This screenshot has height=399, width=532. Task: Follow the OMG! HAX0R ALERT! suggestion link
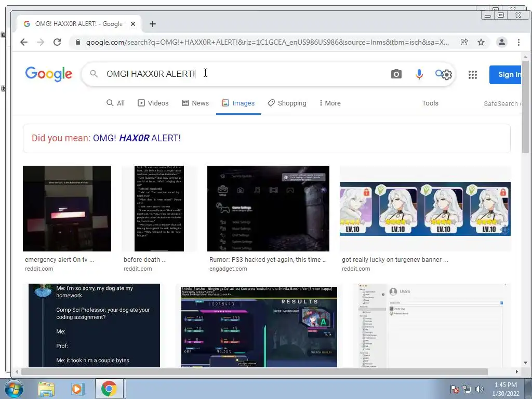tap(137, 138)
